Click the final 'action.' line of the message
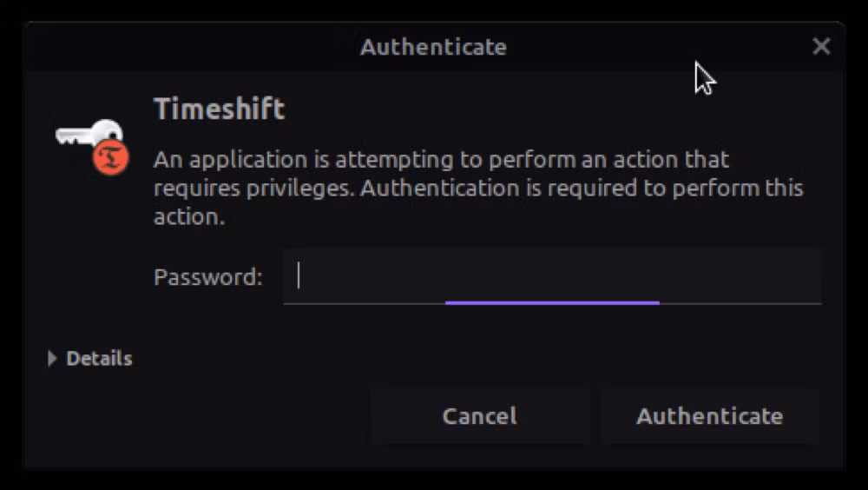Screen dimensions: 868x490 189,217
